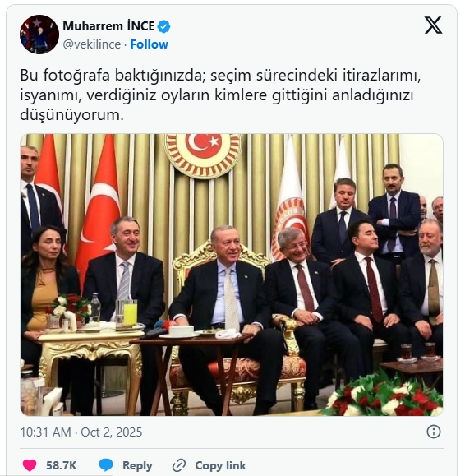The width and height of the screenshot is (465, 476).
Task: Click the round emblem in the photo
Action: [x=203, y=155]
